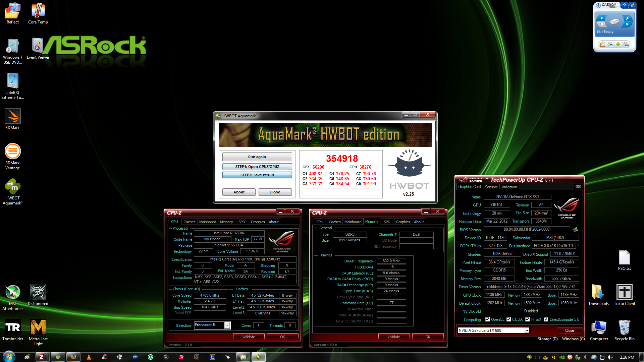Viewport: 644px width, 362px height.
Task: Click Daemon Tools open image folder icon
Action: pos(603,44)
